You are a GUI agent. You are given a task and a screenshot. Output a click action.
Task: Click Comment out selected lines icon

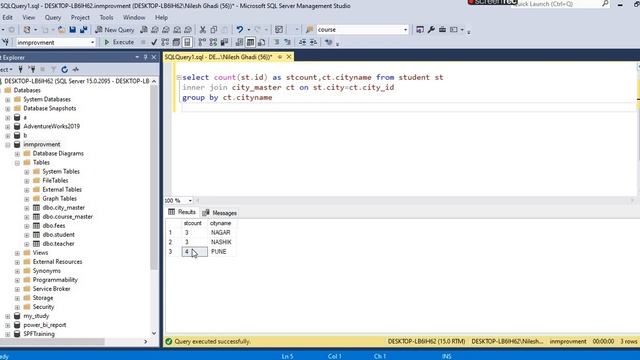pyautogui.click(x=276, y=42)
